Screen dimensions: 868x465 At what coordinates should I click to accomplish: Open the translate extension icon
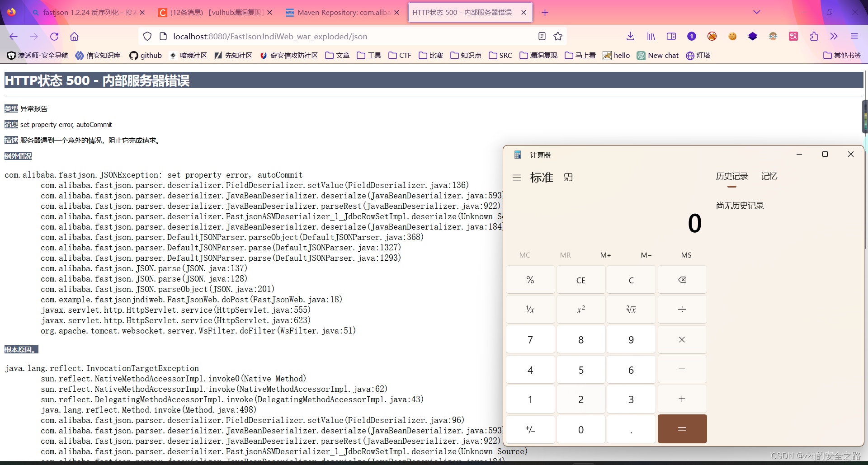(x=793, y=37)
